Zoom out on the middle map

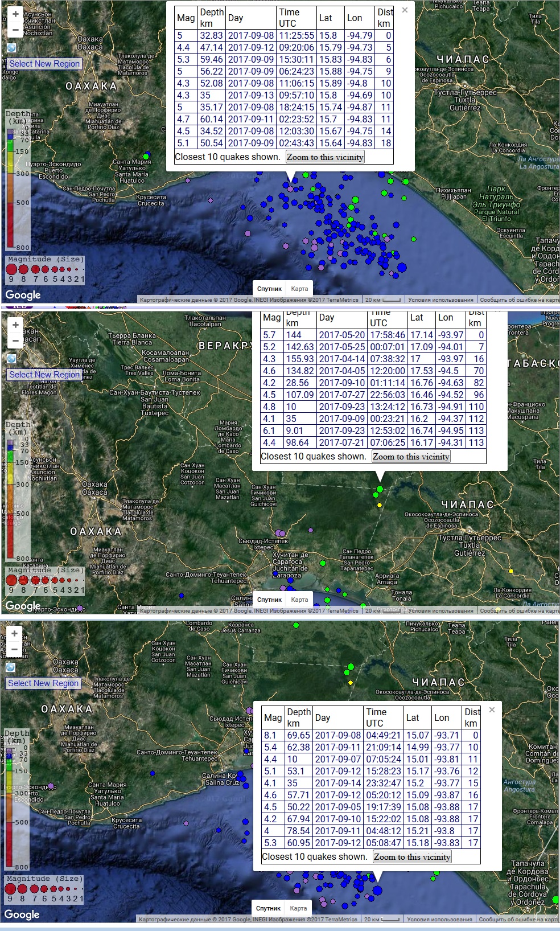tap(15, 340)
